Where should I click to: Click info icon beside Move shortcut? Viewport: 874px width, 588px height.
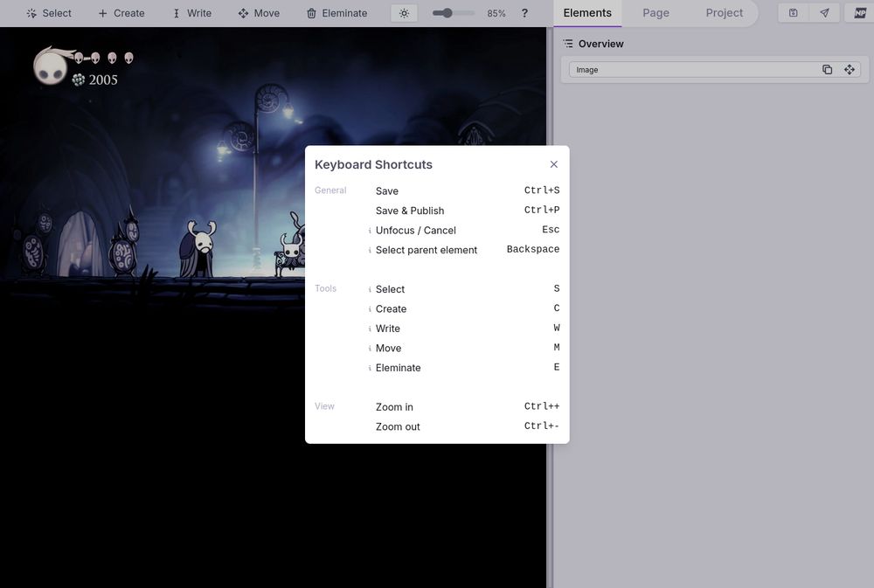[x=370, y=349]
